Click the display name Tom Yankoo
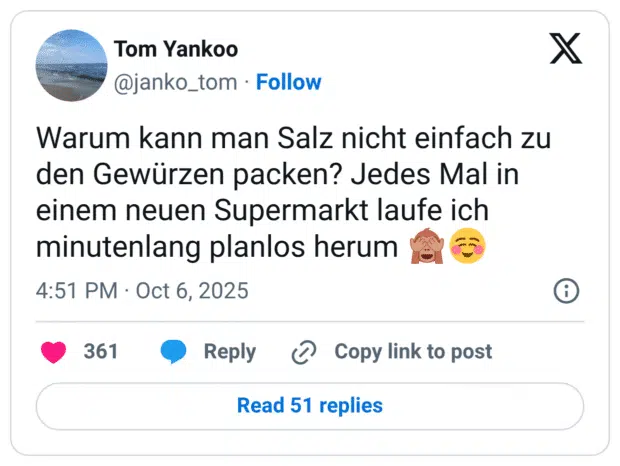The height and width of the screenshot is (466, 620). [x=176, y=50]
